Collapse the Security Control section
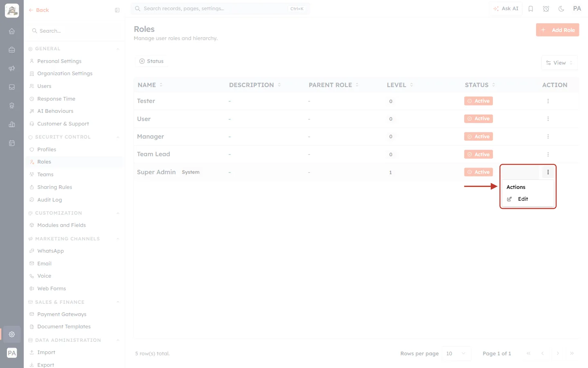Image resolution: width=588 pixels, height=368 pixels. coord(118,137)
